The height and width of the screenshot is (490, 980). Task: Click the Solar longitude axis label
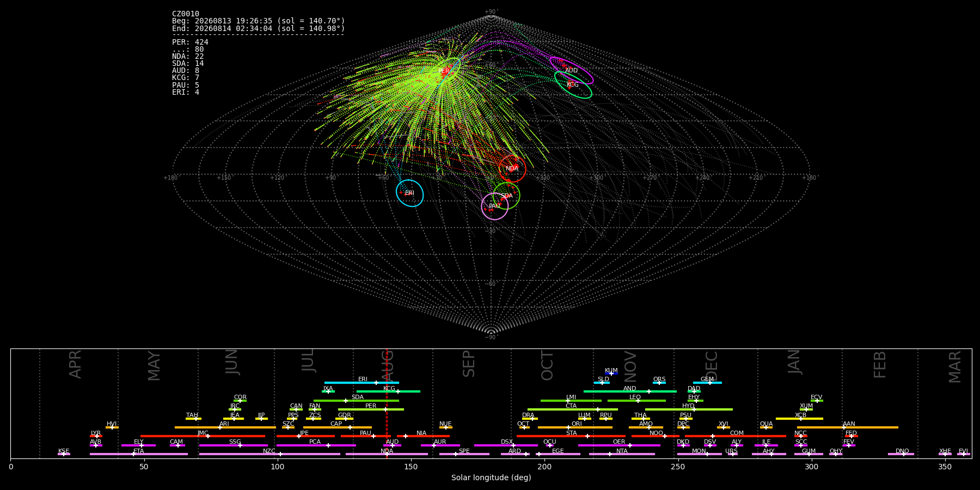point(491,477)
